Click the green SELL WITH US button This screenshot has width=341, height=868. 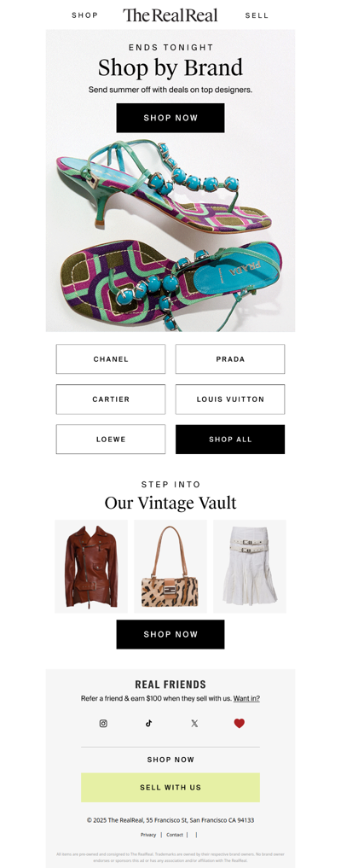click(x=170, y=787)
